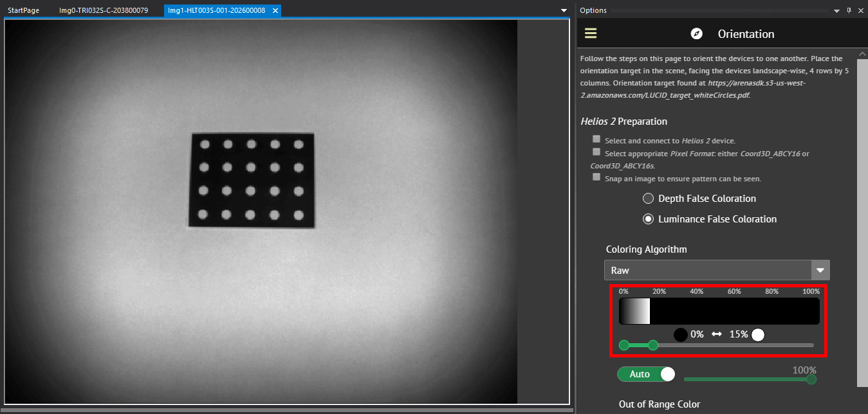868x414 pixels.
Task: Click the upper range slider handle at 15%
Action: [653, 345]
